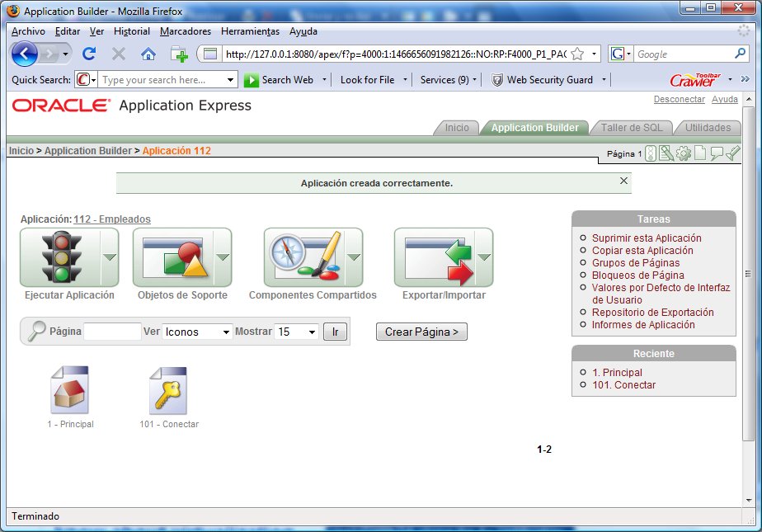Click the Ejecutar Aplicación traffic light icon
The width and height of the screenshot is (762, 532).
point(61,257)
